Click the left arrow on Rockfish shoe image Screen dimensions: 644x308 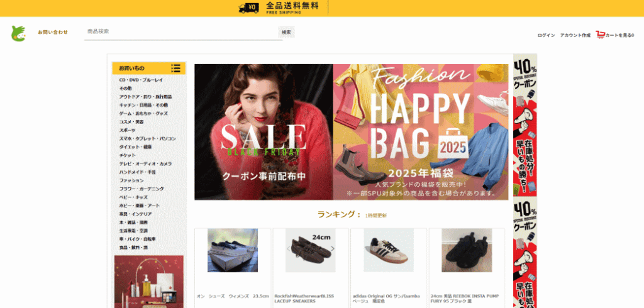pyautogui.click(x=289, y=249)
